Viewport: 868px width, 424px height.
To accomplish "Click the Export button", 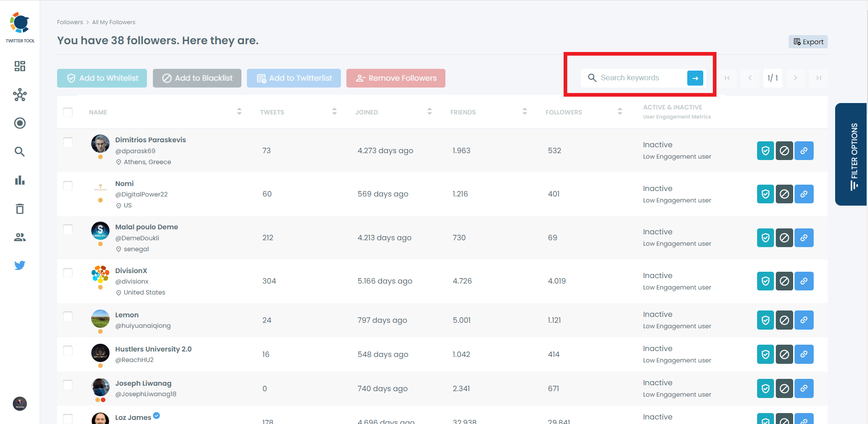I will (808, 41).
